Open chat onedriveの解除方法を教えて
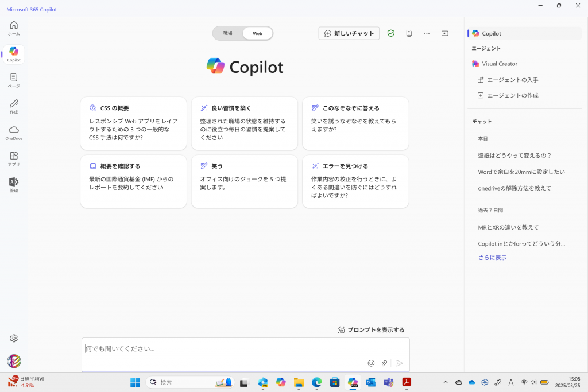The height and width of the screenshot is (392, 588). click(x=514, y=188)
